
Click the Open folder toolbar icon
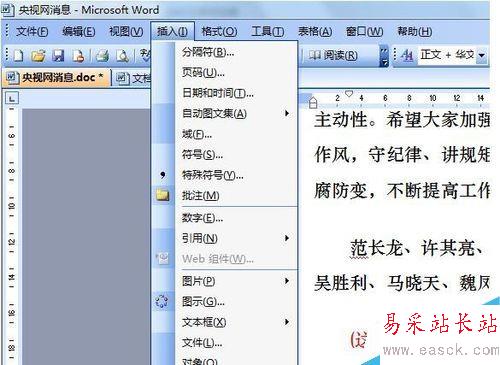tap(38, 56)
